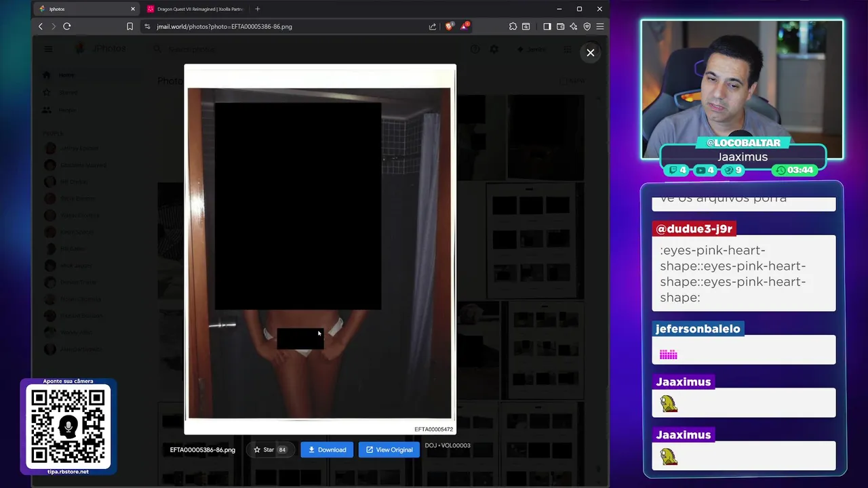Click the star count 84

[x=282, y=450]
